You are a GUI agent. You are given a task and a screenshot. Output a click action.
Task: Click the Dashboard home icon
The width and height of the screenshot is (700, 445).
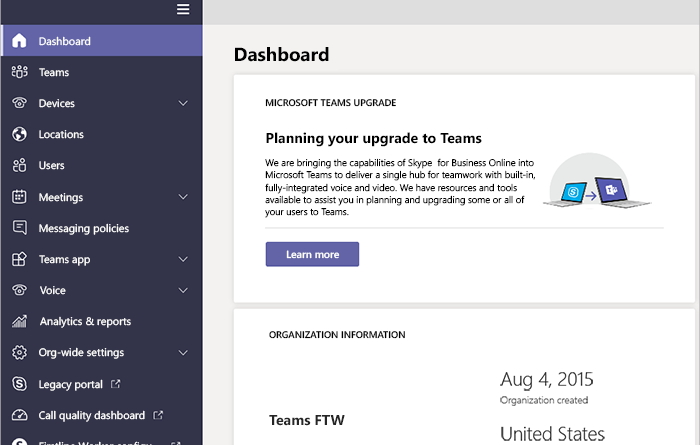(x=19, y=41)
